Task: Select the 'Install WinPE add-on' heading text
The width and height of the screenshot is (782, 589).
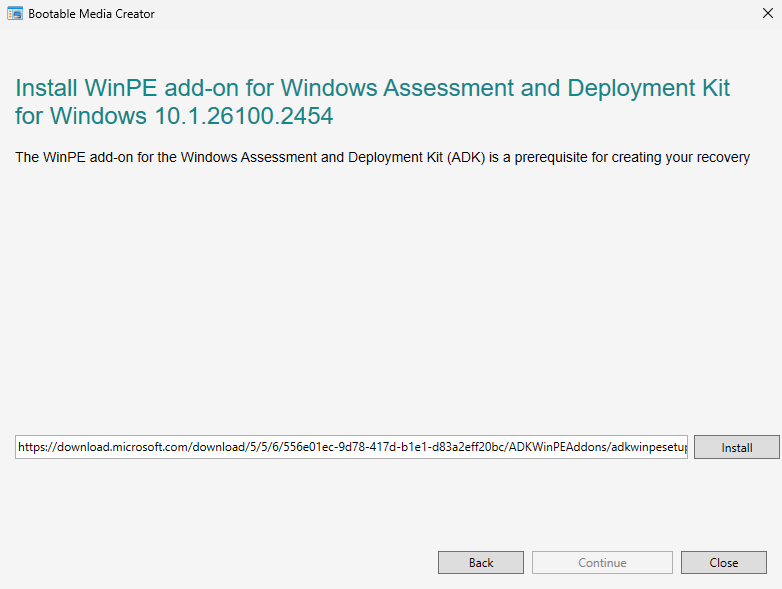Action: click(x=373, y=102)
